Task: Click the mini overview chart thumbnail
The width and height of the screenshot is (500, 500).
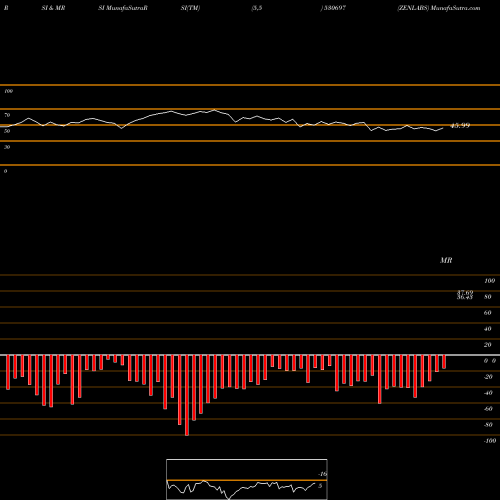Action: [247, 479]
